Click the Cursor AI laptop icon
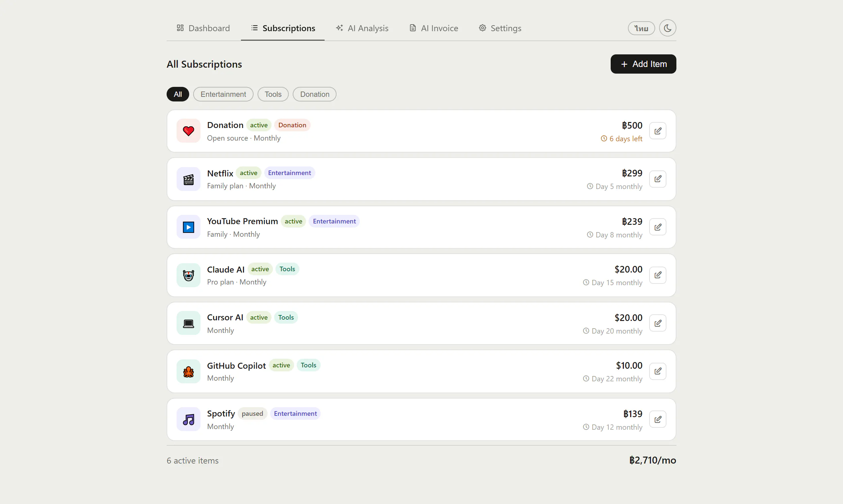The height and width of the screenshot is (504, 843). pos(188,323)
